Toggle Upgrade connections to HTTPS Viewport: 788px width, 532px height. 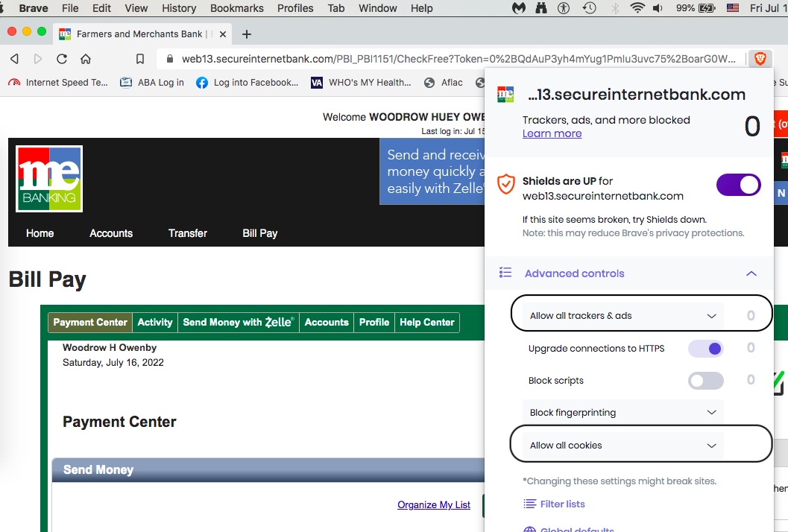tap(705, 349)
